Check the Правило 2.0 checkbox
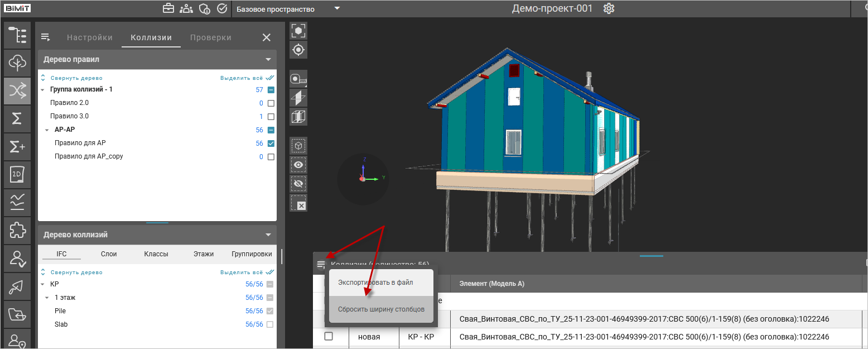 (271, 103)
